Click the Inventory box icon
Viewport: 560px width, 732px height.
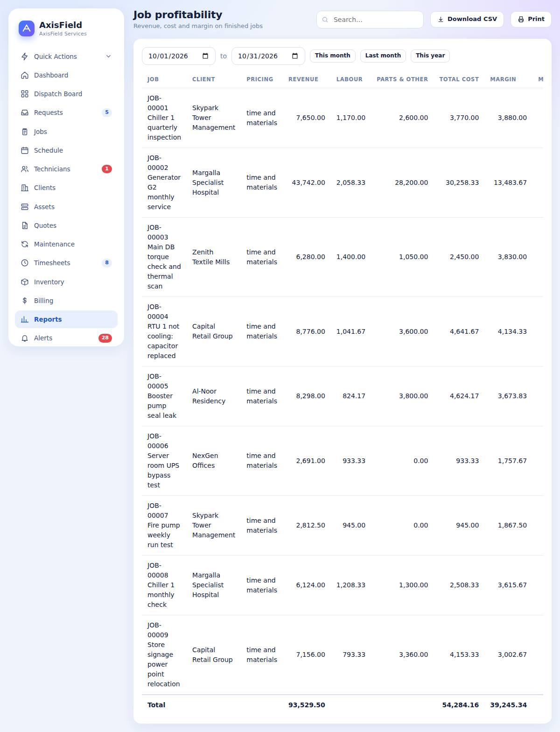click(25, 282)
